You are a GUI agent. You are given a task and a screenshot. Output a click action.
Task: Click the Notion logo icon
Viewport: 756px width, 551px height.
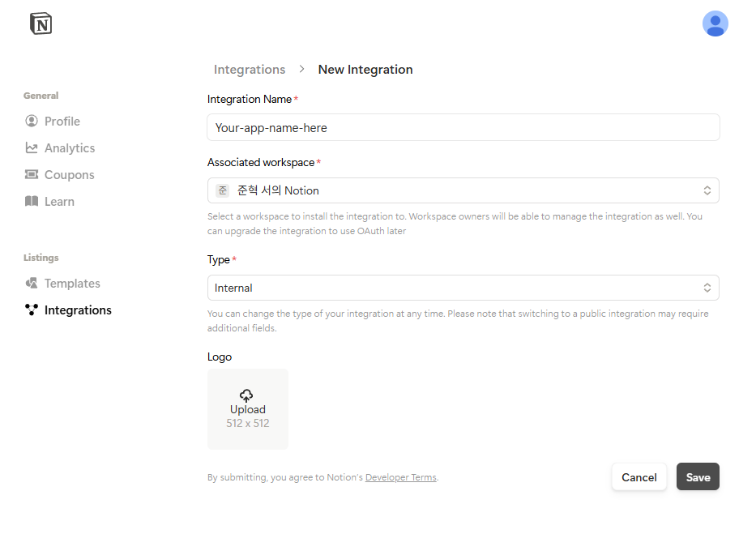[41, 23]
